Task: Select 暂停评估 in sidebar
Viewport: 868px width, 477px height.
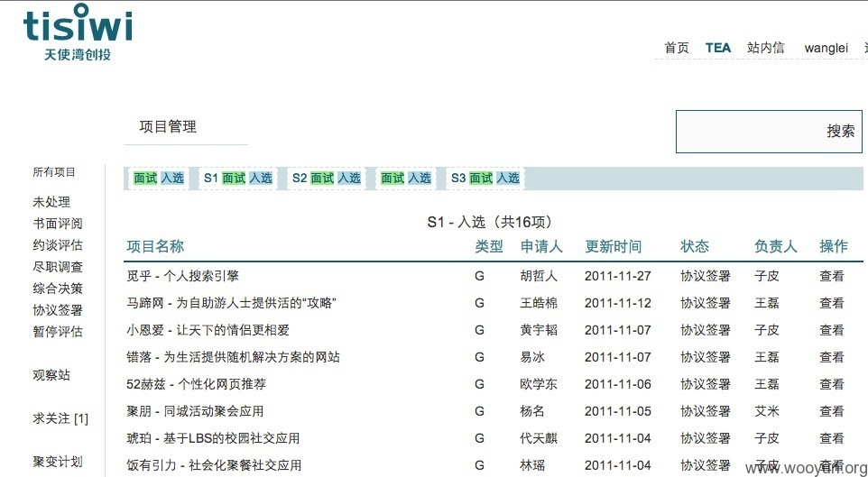Action: 58,332
